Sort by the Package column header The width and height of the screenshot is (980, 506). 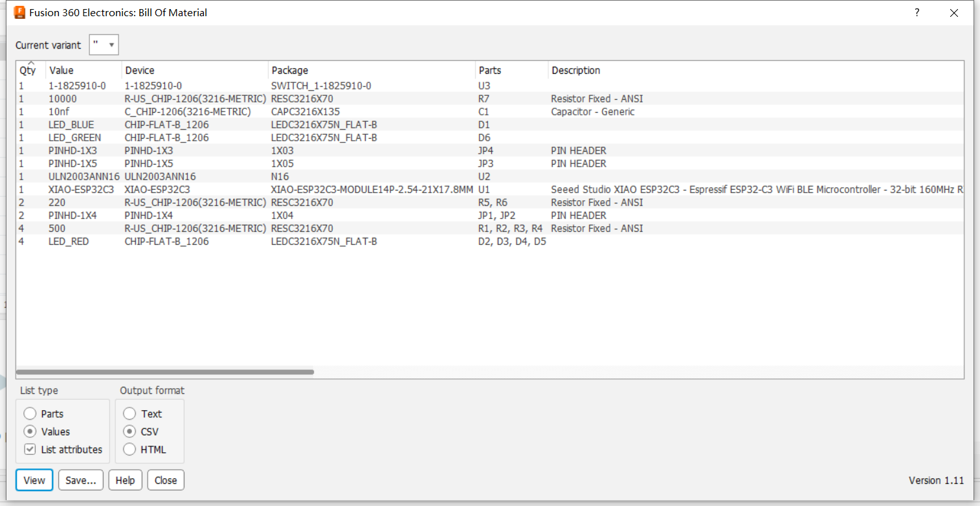coord(372,70)
